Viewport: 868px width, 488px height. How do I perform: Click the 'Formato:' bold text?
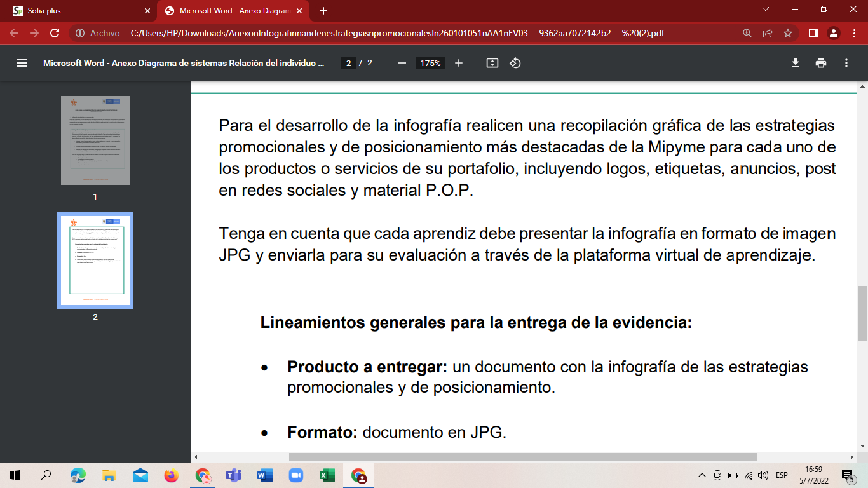tap(323, 433)
